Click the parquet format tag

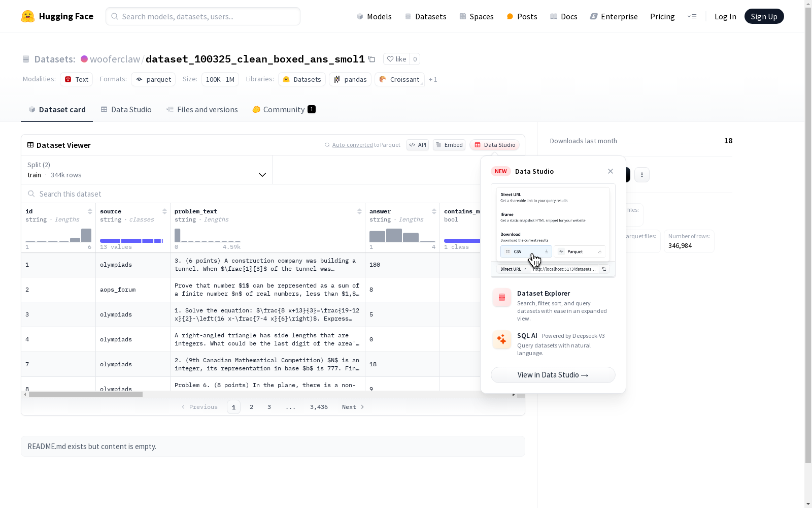pyautogui.click(x=153, y=79)
